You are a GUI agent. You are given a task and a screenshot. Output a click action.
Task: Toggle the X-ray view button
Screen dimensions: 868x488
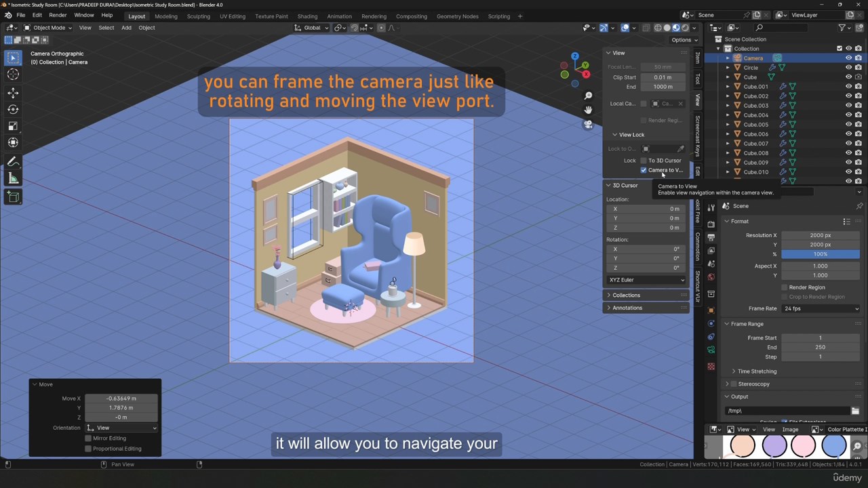(646, 28)
